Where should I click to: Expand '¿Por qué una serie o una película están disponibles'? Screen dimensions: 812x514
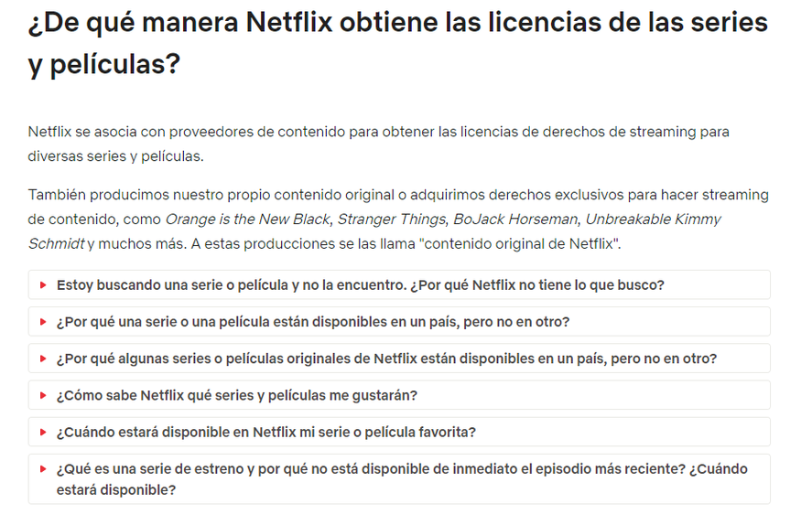(399, 321)
